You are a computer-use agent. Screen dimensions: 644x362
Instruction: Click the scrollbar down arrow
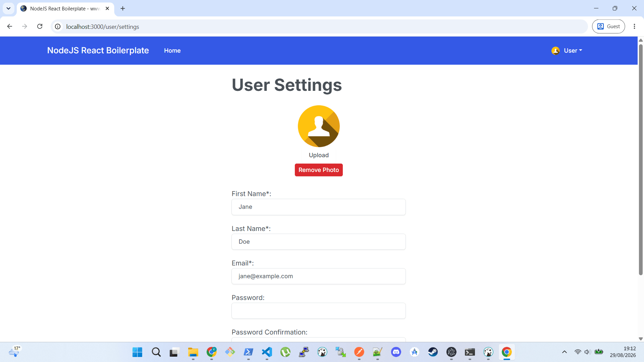point(641,339)
